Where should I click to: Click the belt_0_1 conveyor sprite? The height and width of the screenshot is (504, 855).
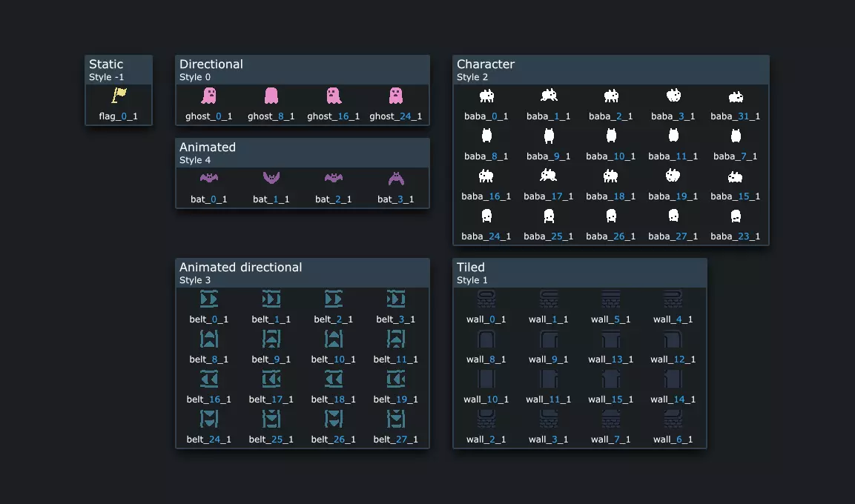click(x=209, y=299)
